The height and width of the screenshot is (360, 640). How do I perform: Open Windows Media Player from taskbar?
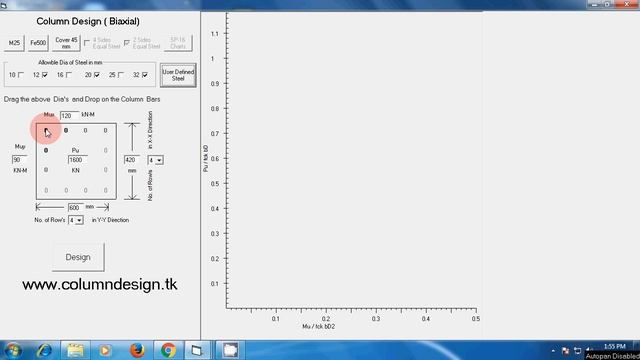[x=105, y=350]
